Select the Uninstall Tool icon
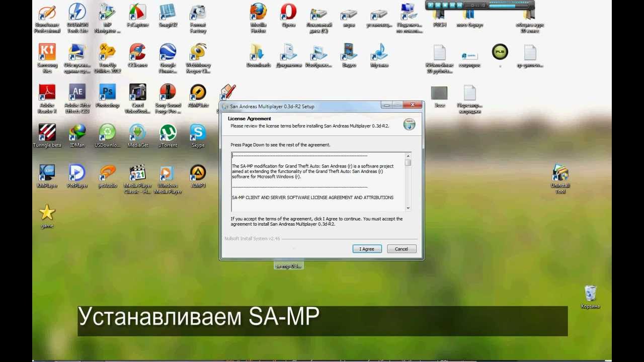The image size is (644, 362). pos(560,178)
